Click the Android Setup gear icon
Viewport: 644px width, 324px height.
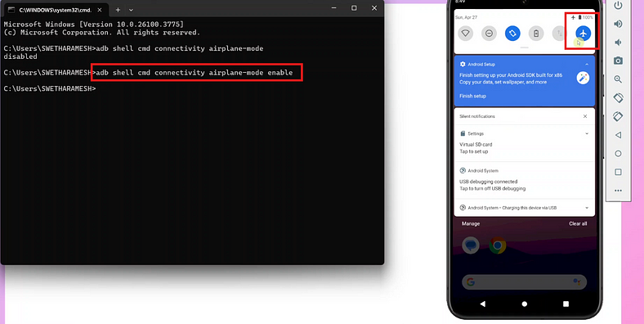[x=463, y=64]
